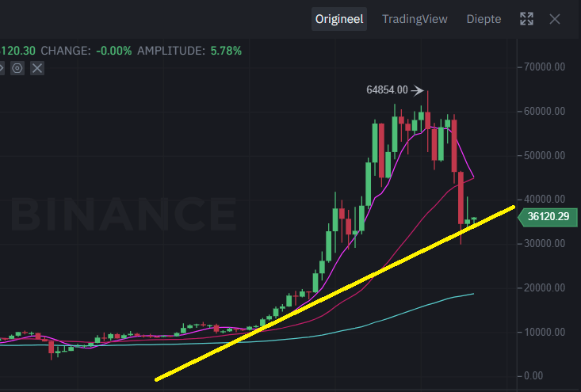Viewport: 581px width, 392px height.
Task: Remove indicator with small X icon
Action: [x=37, y=68]
